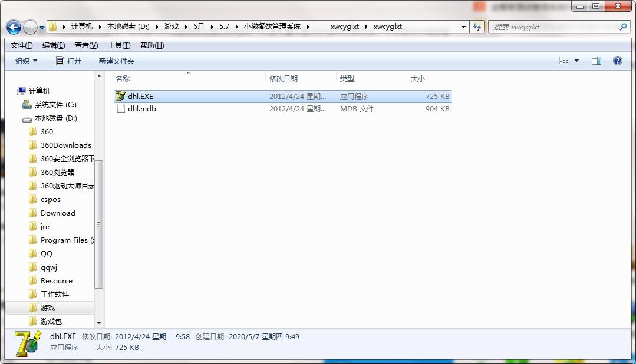The height and width of the screenshot is (364, 636).
Task: Open the address bar history dropdown
Action: [463, 27]
